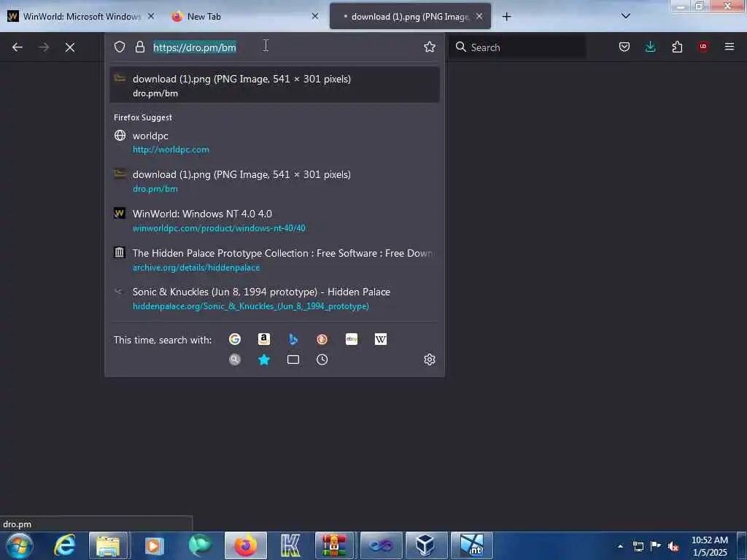This screenshot has height=560, width=747.
Task: Open the green speech bubble taskbar app
Action: pos(200,545)
